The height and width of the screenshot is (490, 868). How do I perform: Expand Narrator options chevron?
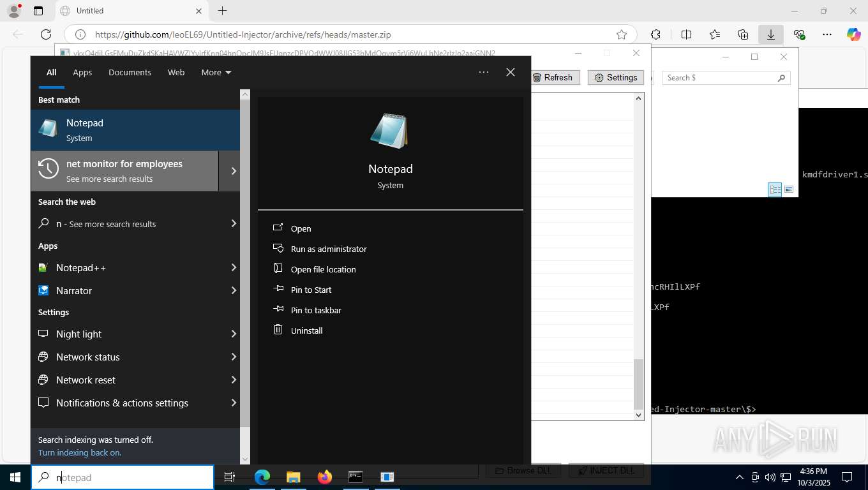(234, 290)
